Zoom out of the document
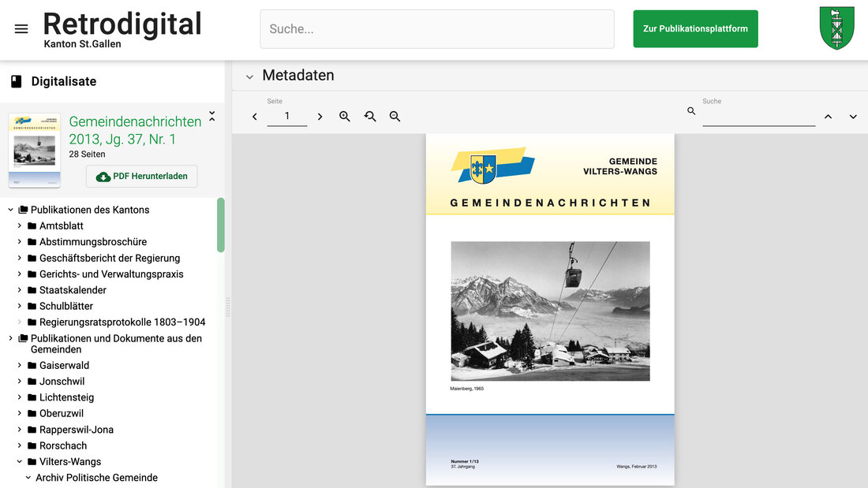 (395, 117)
